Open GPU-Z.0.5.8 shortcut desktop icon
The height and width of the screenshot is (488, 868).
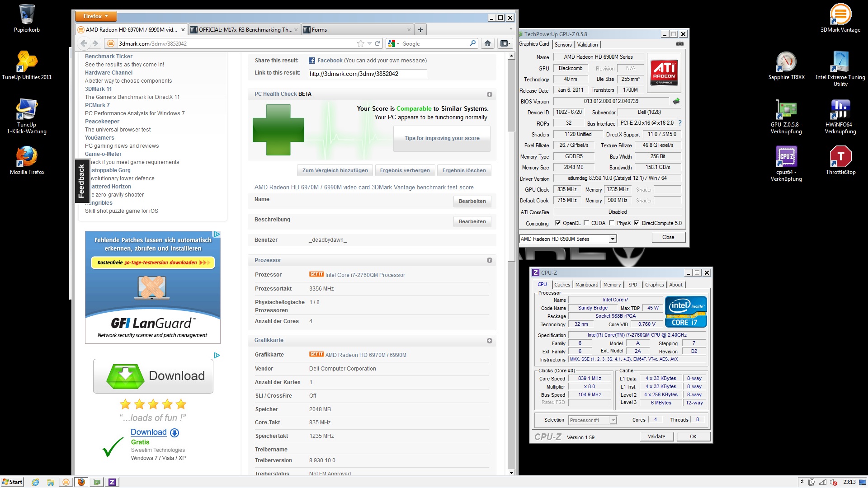786,116
